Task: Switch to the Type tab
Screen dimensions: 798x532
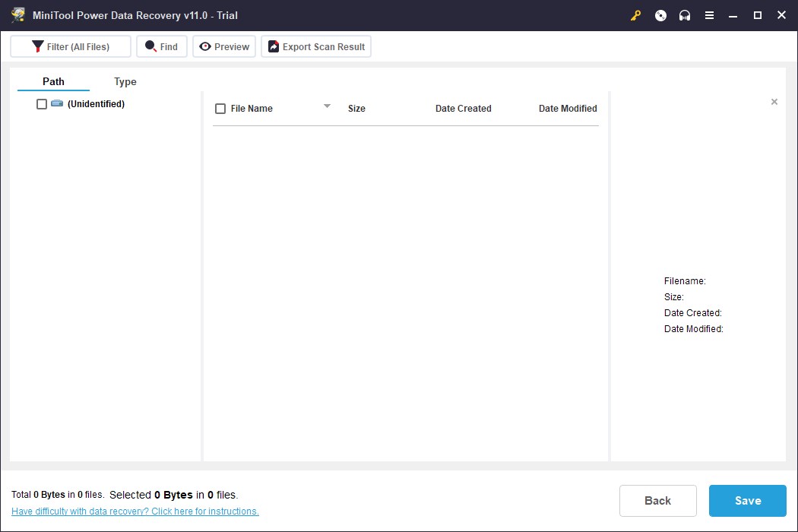Action: point(125,81)
